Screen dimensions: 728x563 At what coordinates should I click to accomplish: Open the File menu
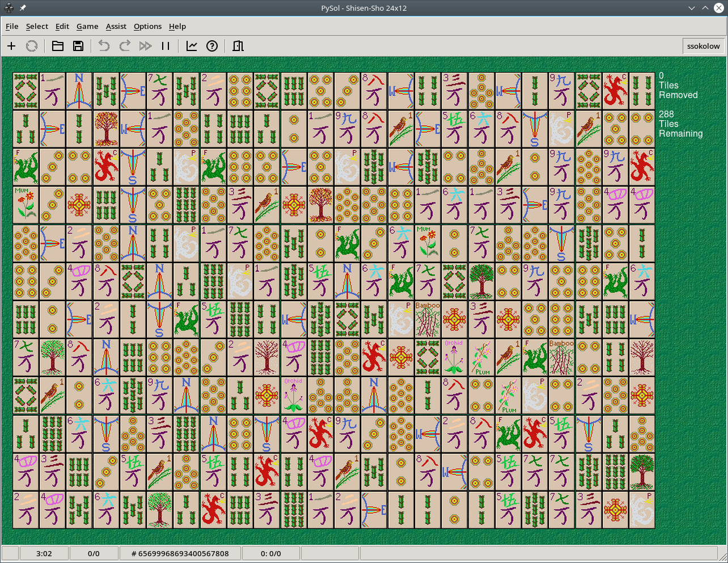click(x=12, y=26)
